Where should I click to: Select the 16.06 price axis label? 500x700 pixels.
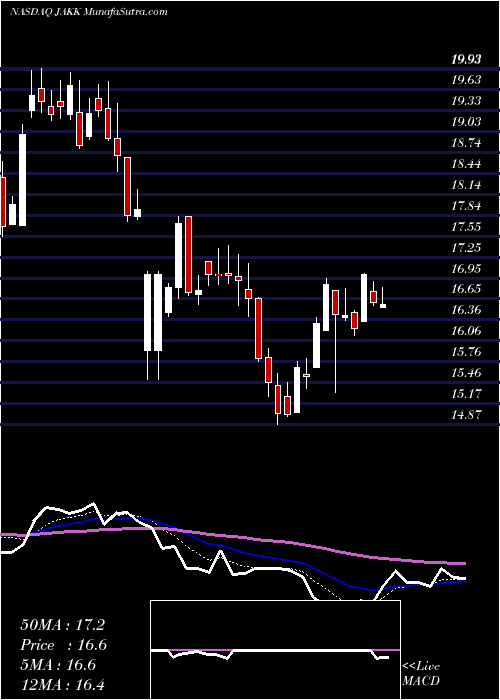(467, 331)
